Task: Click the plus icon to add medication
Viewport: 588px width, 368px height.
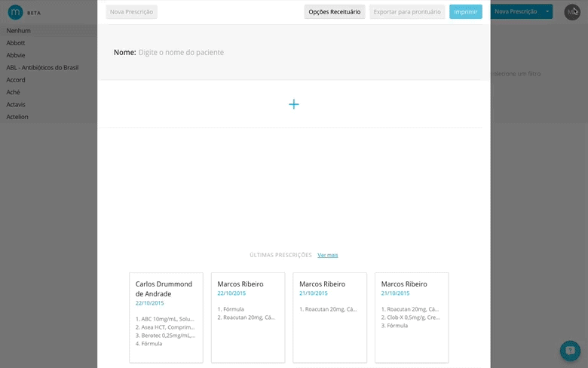Action: pos(294,104)
